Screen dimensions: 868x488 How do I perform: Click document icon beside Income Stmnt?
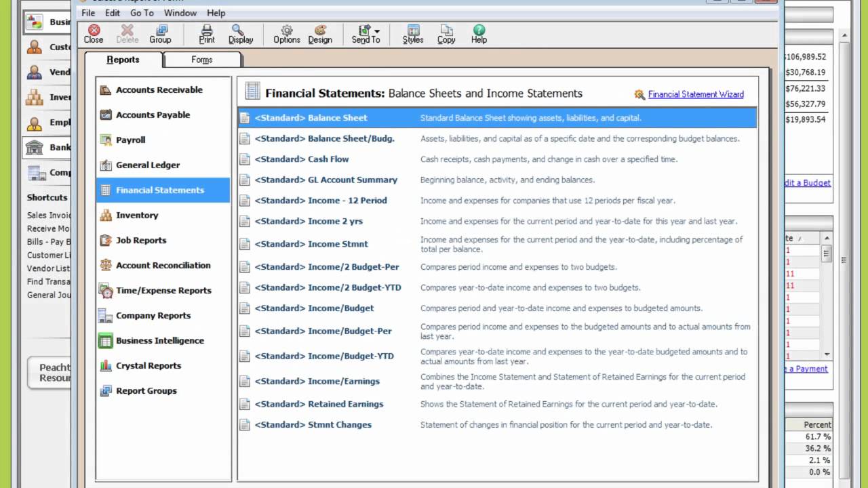(245, 244)
